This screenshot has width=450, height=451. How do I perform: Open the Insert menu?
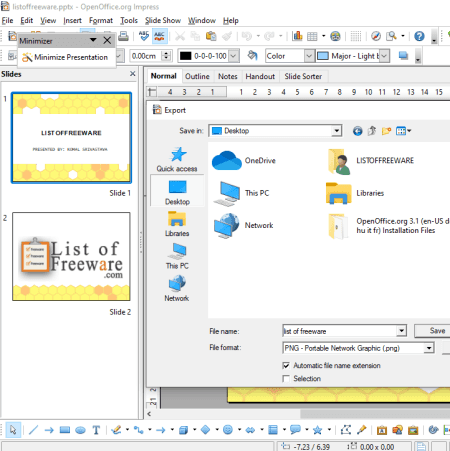tap(72, 21)
